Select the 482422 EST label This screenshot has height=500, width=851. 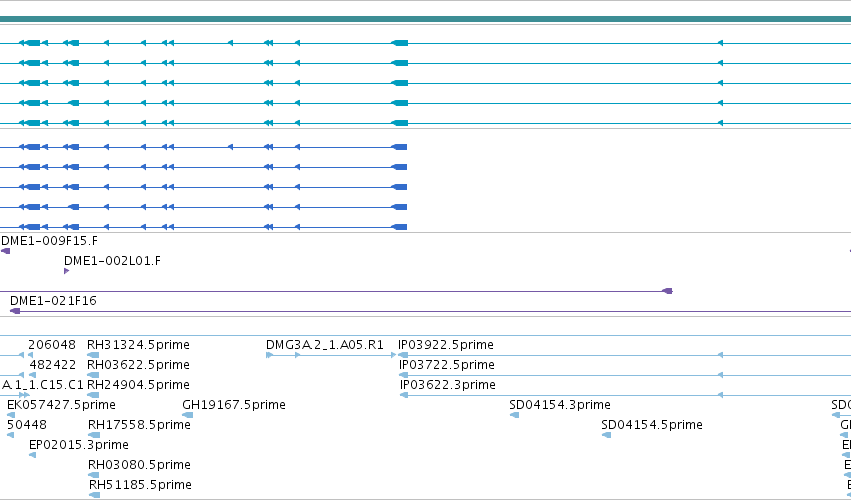click(53, 364)
